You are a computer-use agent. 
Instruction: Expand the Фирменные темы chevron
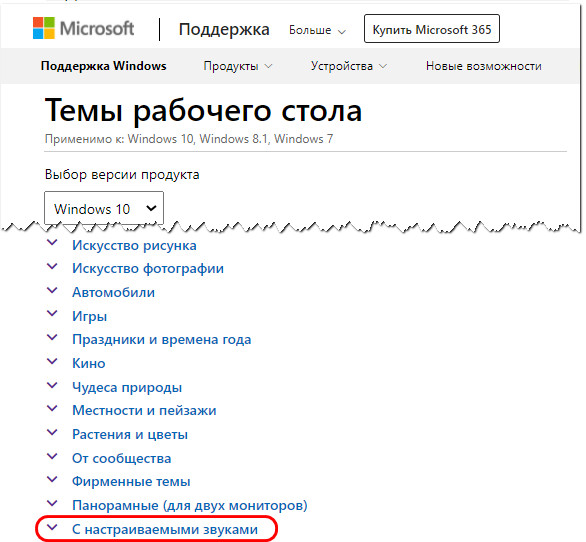[x=52, y=479]
